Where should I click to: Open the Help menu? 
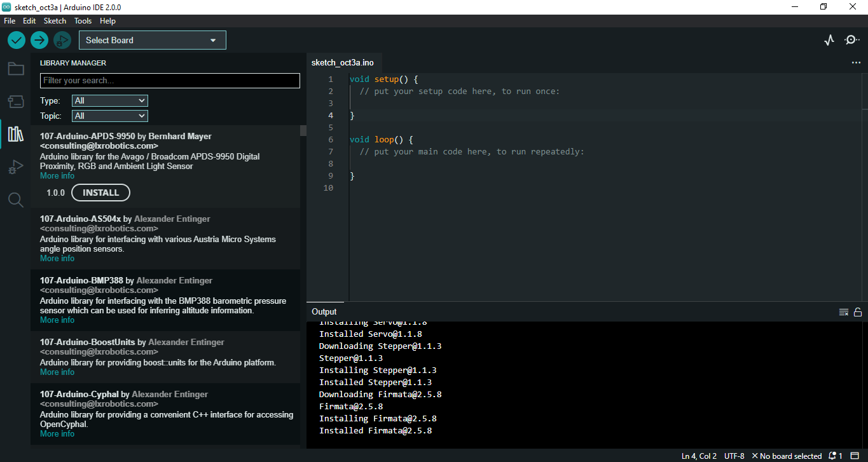pyautogui.click(x=107, y=21)
